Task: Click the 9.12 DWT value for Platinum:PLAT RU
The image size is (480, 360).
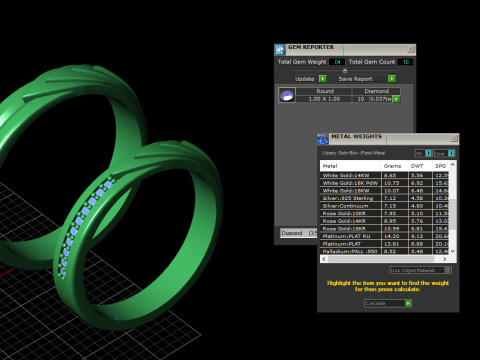Action: coord(420,236)
